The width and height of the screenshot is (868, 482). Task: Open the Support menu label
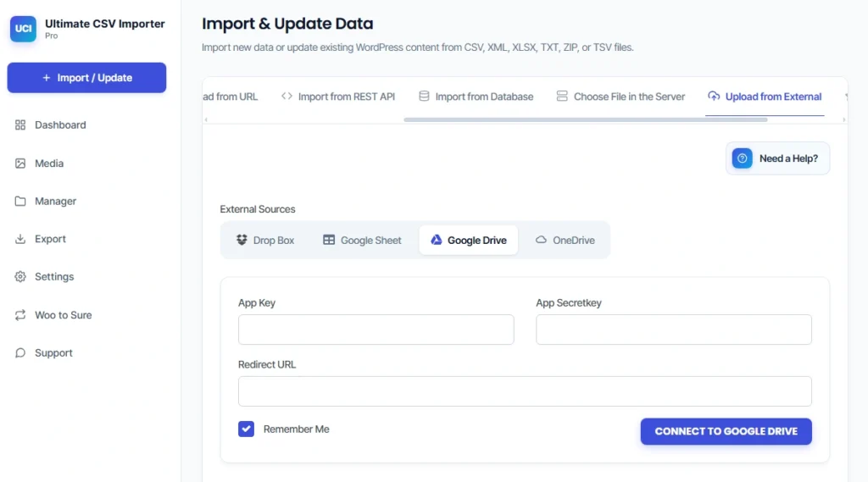[x=53, y=353]
